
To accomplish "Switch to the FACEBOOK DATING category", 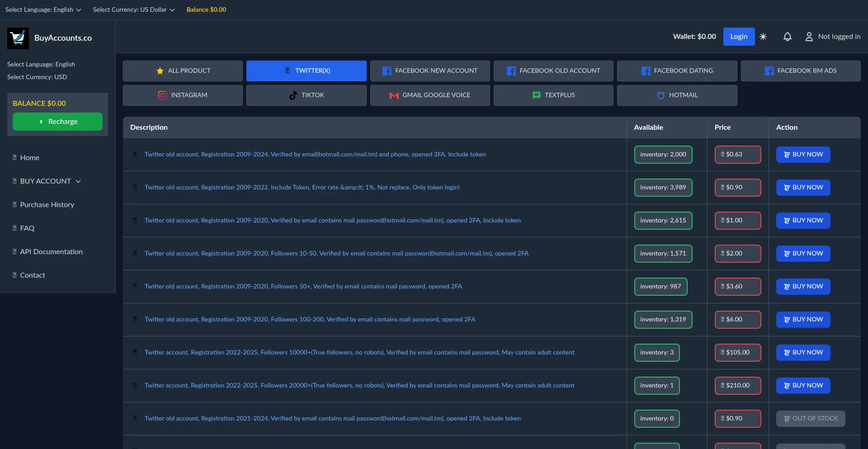I will [677, 71].
